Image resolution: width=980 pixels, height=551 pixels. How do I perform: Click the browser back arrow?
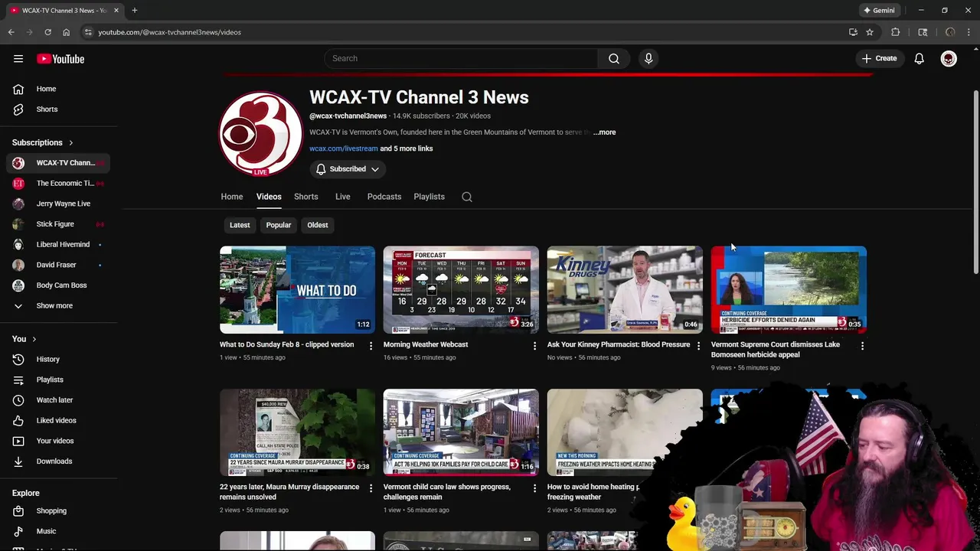click(x=11, y=32)
